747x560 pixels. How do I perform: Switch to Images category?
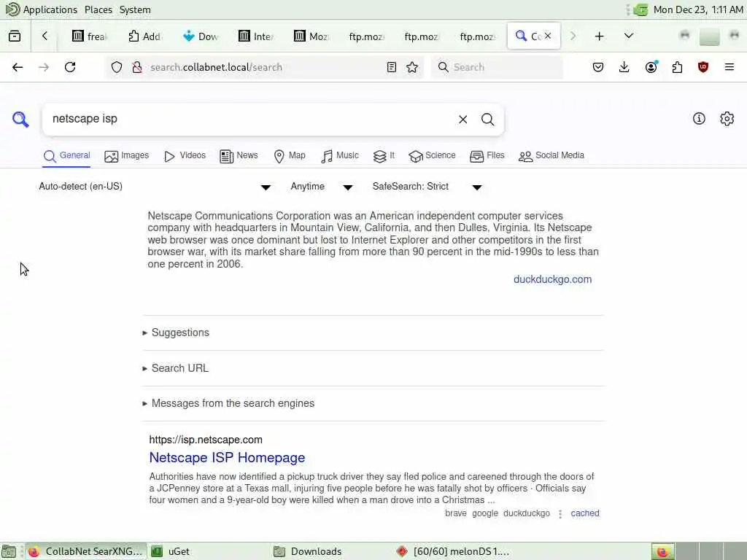pos(127,156)
